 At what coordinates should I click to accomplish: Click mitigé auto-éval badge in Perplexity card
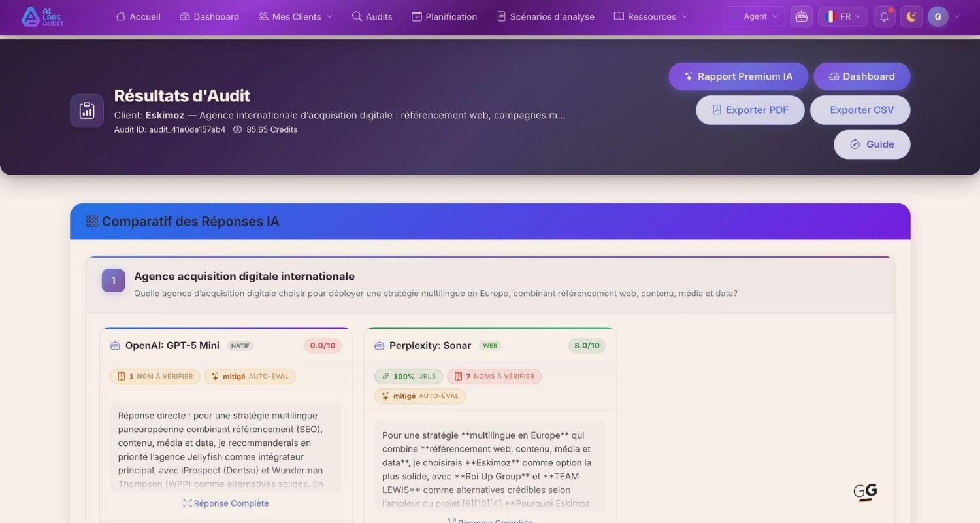(x=420, y=396)
